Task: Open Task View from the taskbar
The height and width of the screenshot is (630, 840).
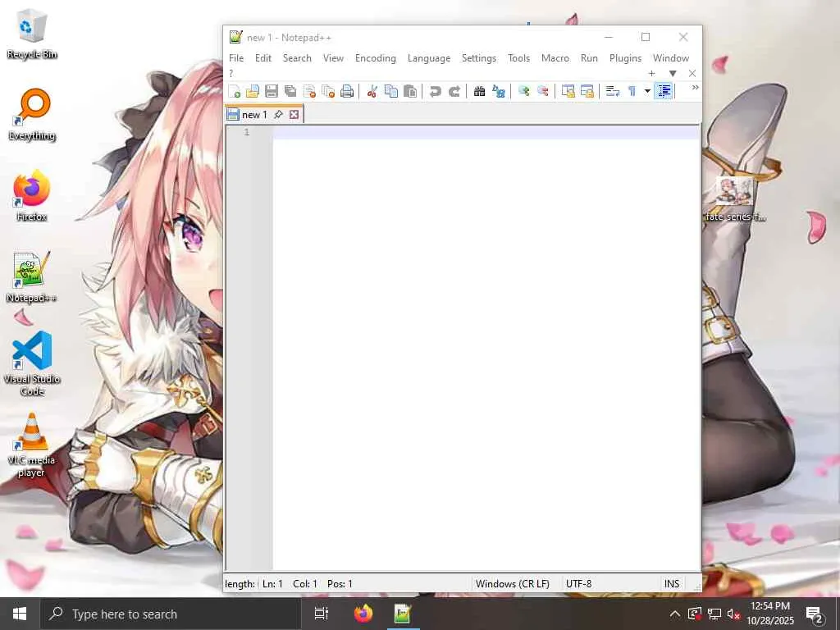Action: [321, 614]
